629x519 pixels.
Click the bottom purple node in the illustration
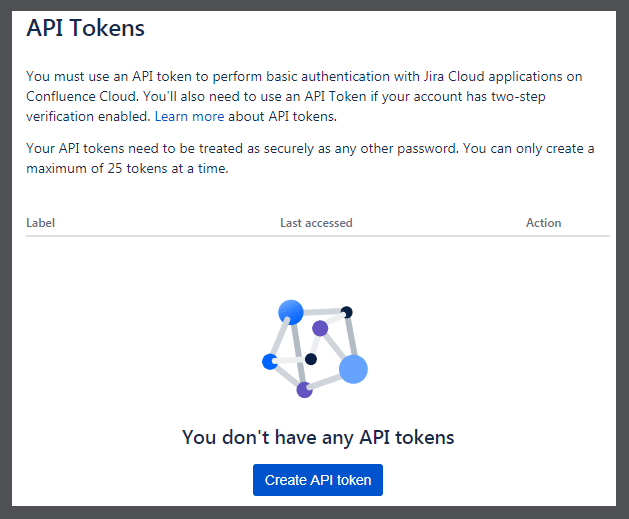pyautogui.click(x=304, y=389)
